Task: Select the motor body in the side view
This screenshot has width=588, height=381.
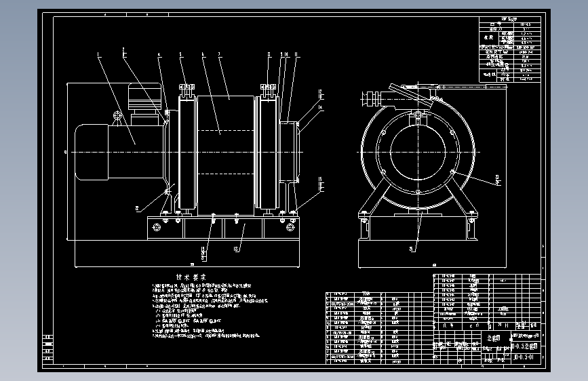Action: [x=119, y=153]
